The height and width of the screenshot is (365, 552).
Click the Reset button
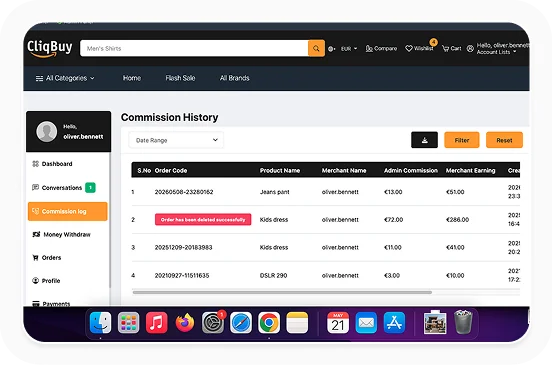point(504,140)
